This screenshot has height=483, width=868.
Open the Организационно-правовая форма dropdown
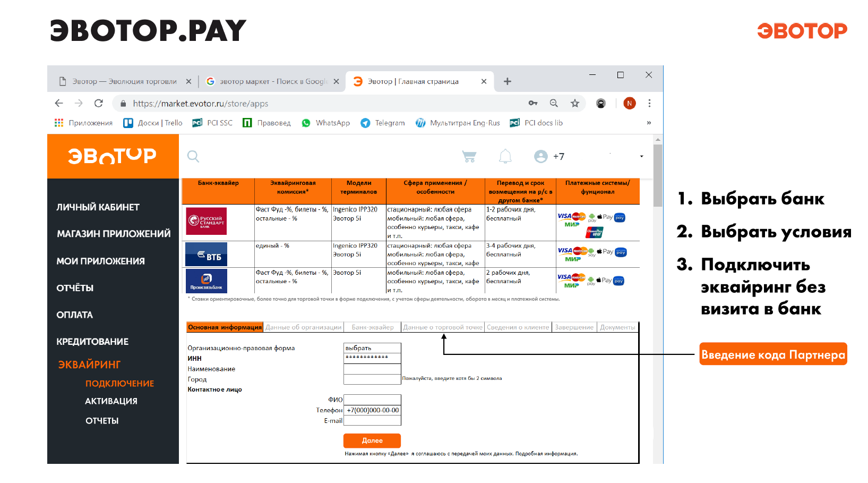click(372, 348)
